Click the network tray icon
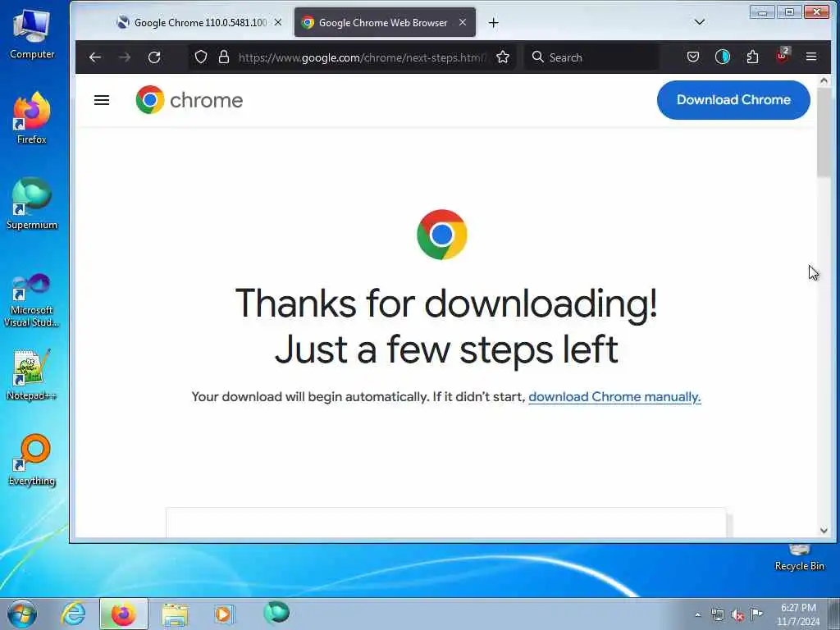 coord(717,614)
